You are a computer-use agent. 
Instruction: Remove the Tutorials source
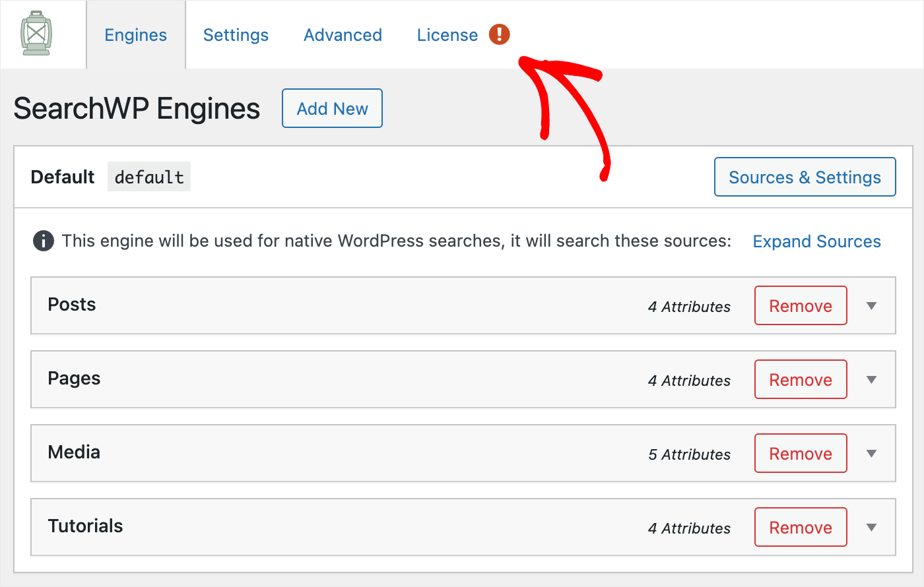(x=801, y=527)
